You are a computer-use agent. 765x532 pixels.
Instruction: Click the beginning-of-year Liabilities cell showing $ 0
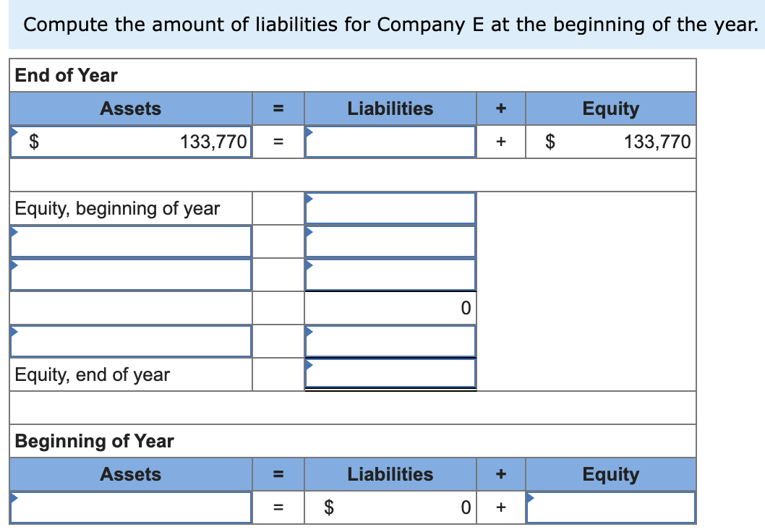[x=390, y=507]
